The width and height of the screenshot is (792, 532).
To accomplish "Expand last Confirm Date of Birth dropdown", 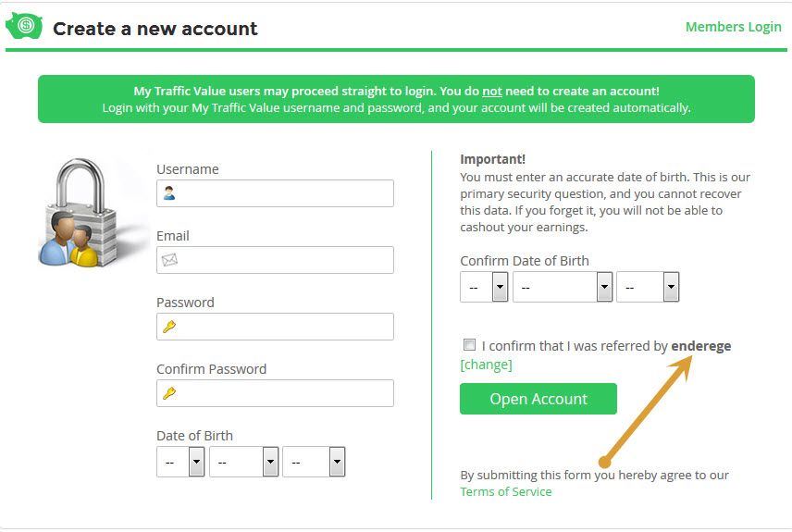I will coord(648,287).
